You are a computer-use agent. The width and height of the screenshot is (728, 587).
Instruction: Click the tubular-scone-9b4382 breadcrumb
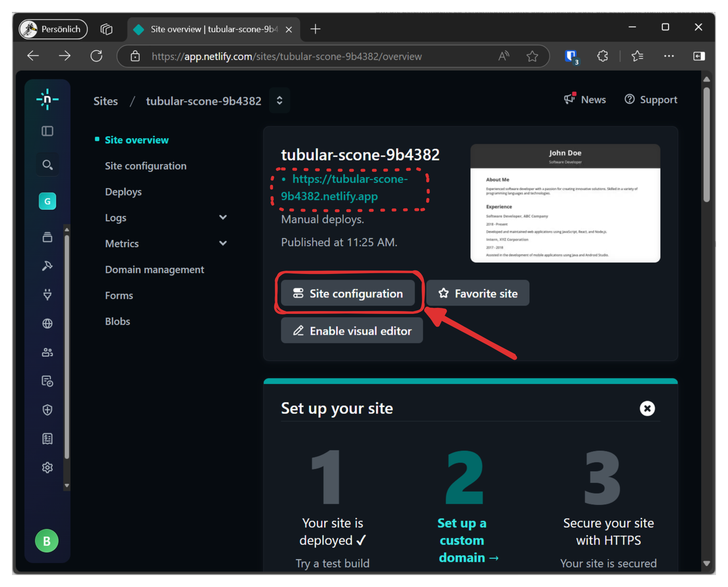click(x=204, y=101)
